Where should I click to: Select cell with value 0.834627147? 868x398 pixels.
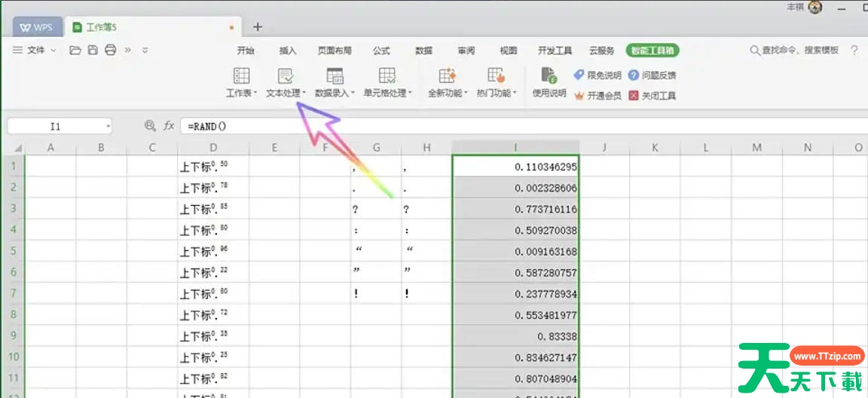pos(515,357)
